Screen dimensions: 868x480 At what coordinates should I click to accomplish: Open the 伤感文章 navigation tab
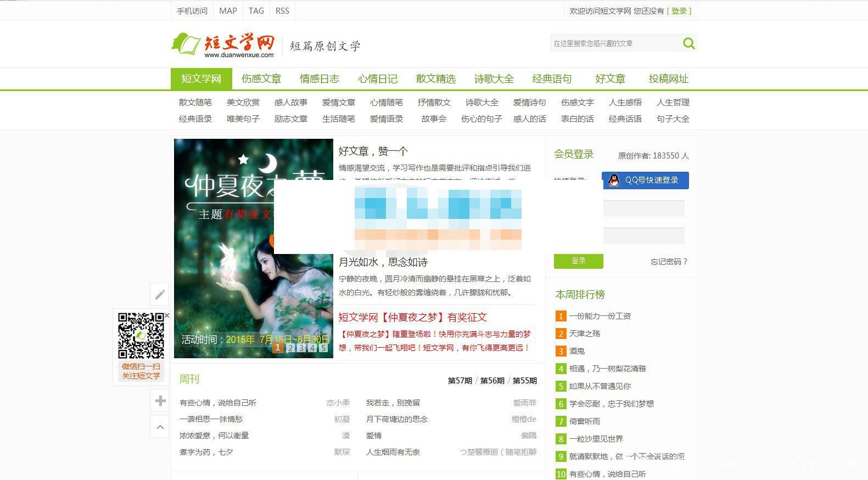(261, 79)
